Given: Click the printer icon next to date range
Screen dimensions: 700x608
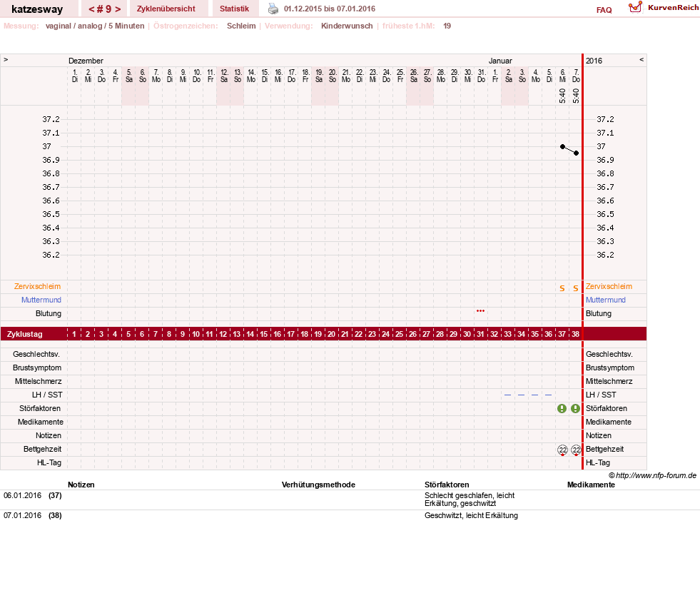Looking at the screenshot, I should coord(273,9).
